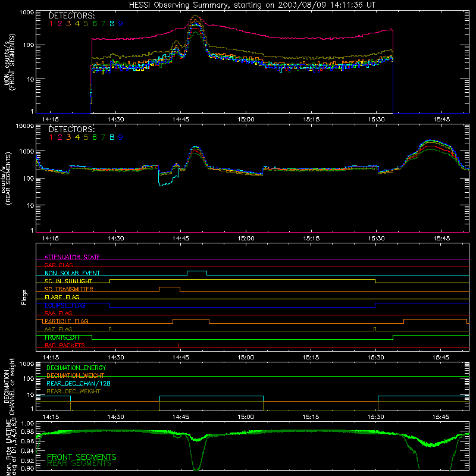Screen dimensions: 476x476
Task: Click the SAA FLAG label
Action: [x=58, y=313]
